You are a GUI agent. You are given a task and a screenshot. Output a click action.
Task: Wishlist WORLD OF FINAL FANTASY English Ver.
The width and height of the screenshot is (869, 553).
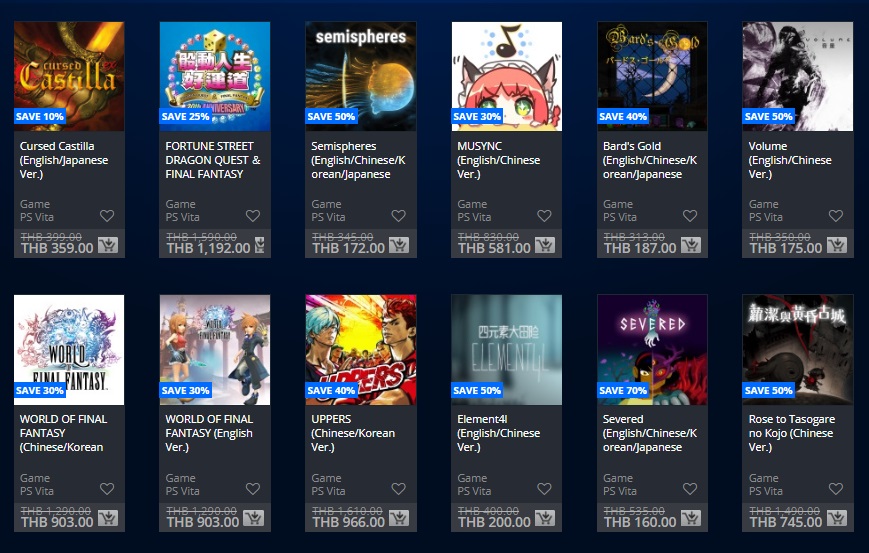point(253,489)
